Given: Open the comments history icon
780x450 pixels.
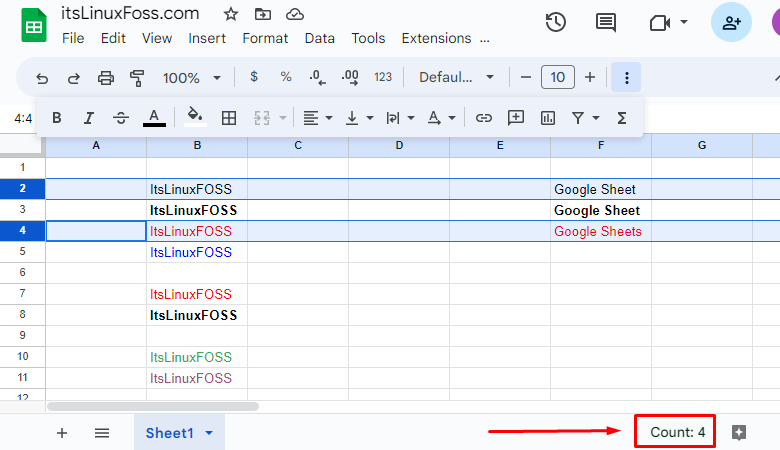Looking at the screenshot, I should click(605, 22).
